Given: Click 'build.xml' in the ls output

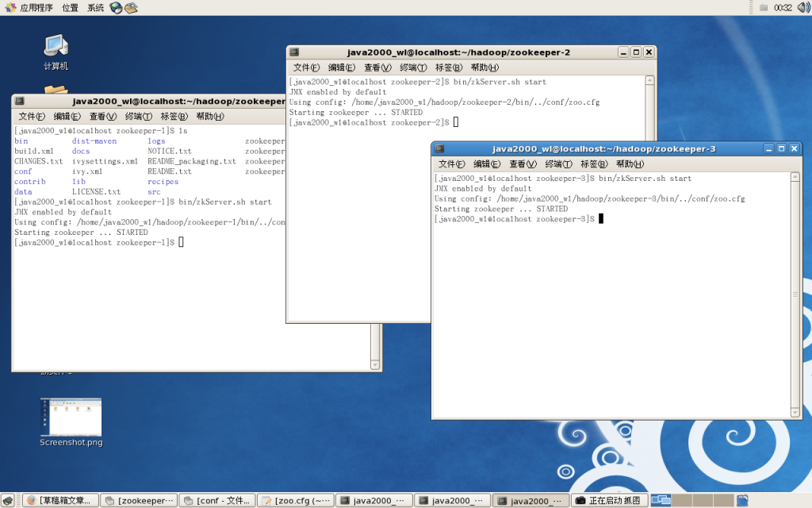Looking at the screenshot, I should click(x=33, y=152).
